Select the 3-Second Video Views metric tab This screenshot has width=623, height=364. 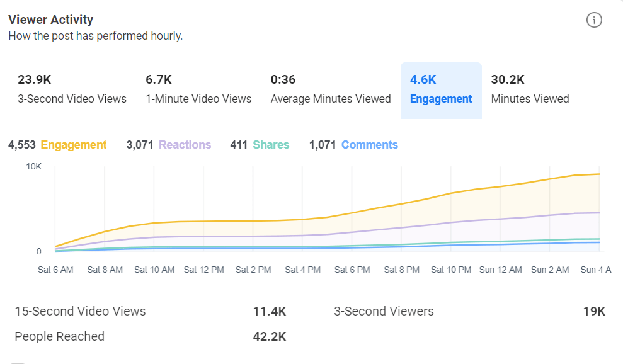72,90
